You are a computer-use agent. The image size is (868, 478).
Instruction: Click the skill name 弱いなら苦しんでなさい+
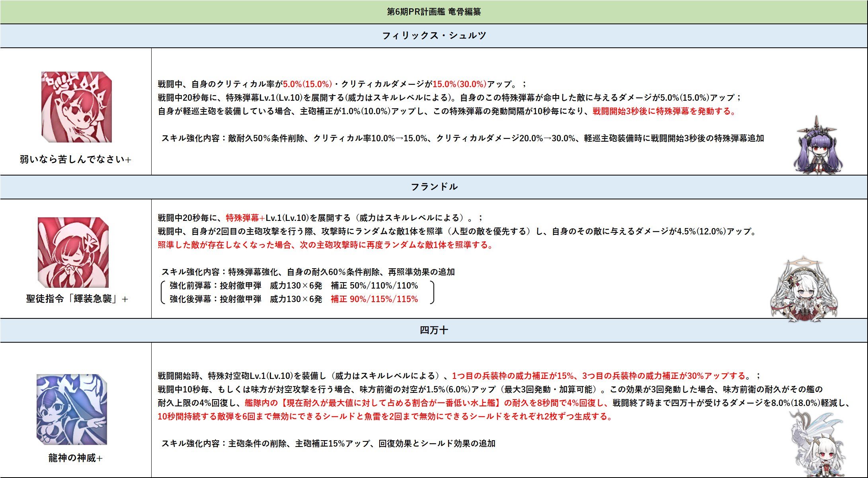76,160
